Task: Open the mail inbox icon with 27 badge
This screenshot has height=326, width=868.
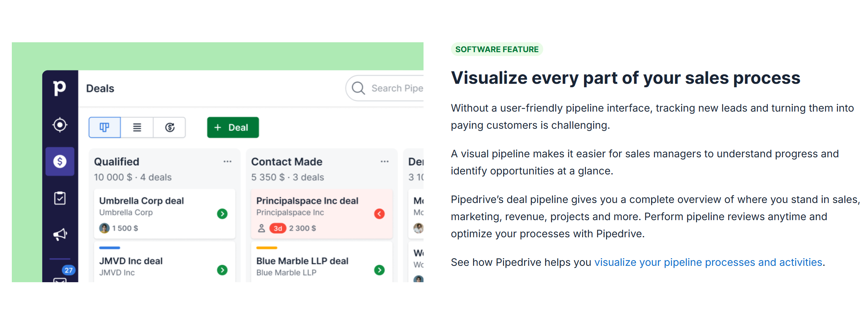Action: pos(60,280)
